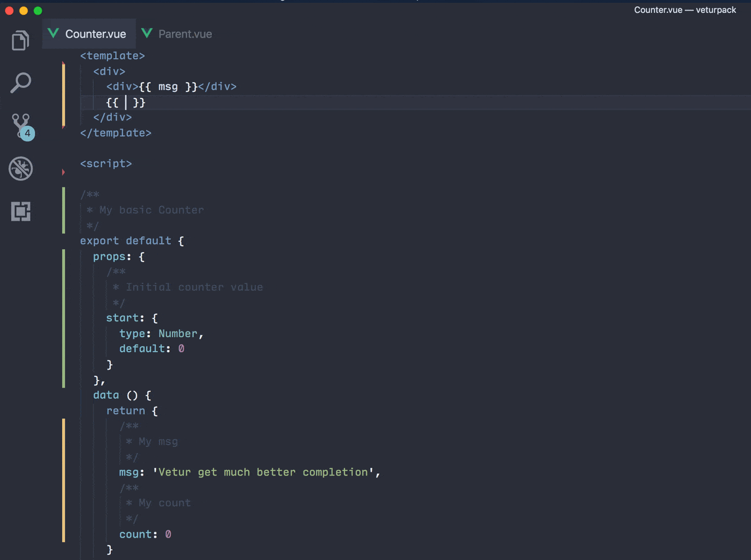Click the Vue logo on the Parent.vue tab

146,33
